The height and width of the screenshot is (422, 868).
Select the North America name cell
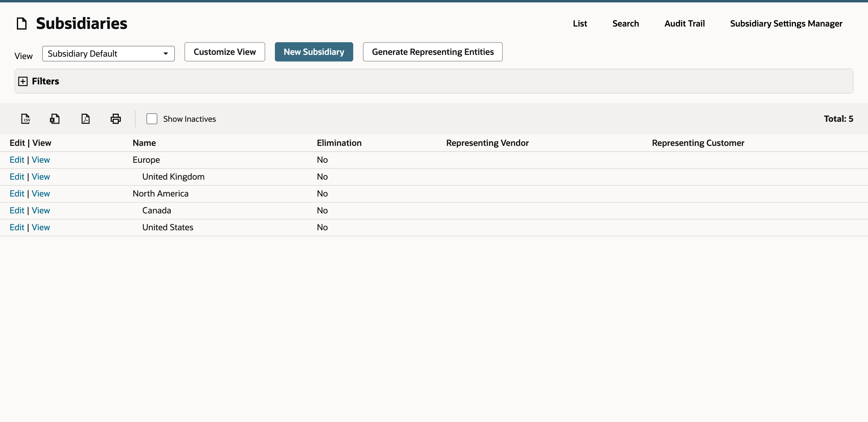click(x=160, y=194)
